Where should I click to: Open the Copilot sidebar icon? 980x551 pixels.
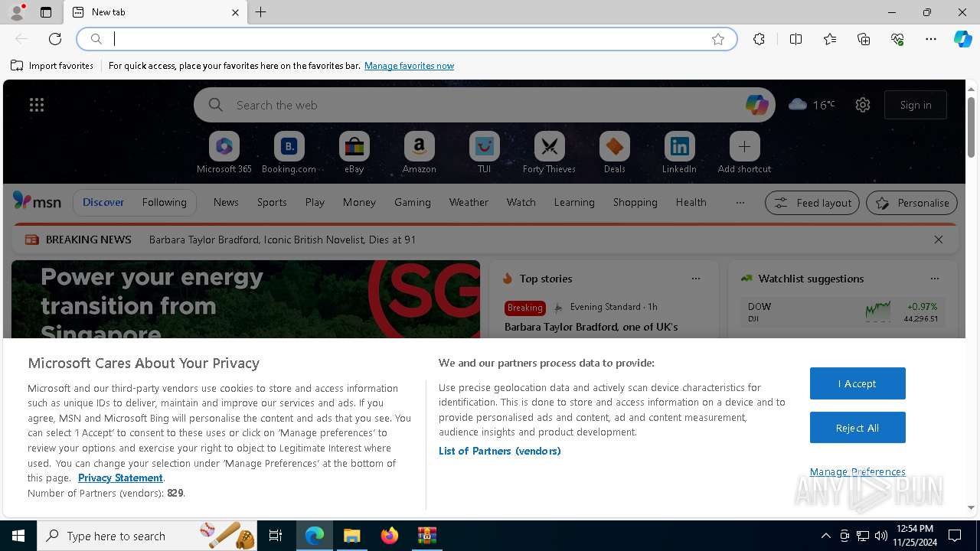tap(962, 39)
